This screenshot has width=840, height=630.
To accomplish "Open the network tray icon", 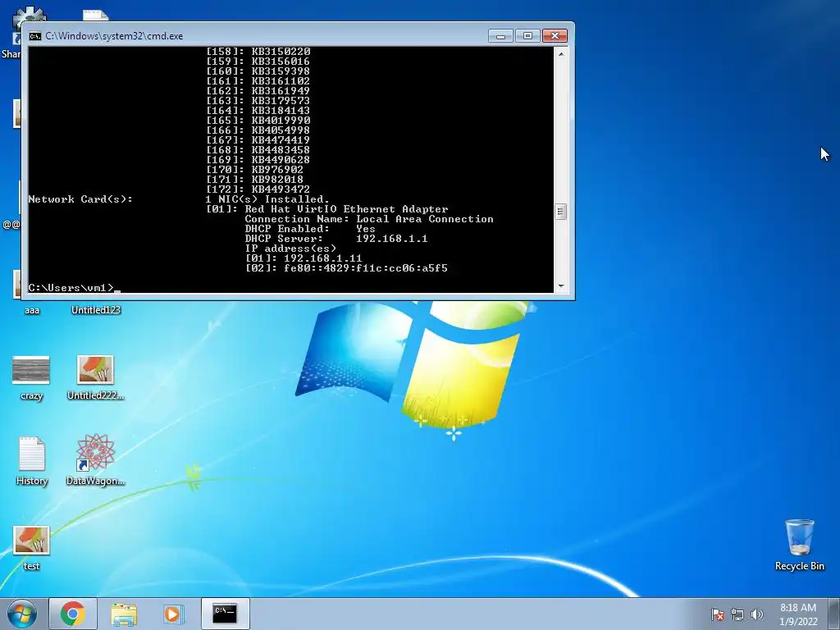I will (737, 614).
